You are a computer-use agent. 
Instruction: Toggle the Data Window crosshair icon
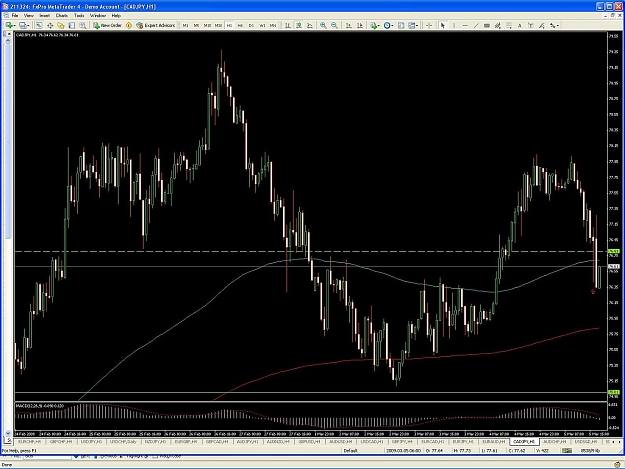50,25
